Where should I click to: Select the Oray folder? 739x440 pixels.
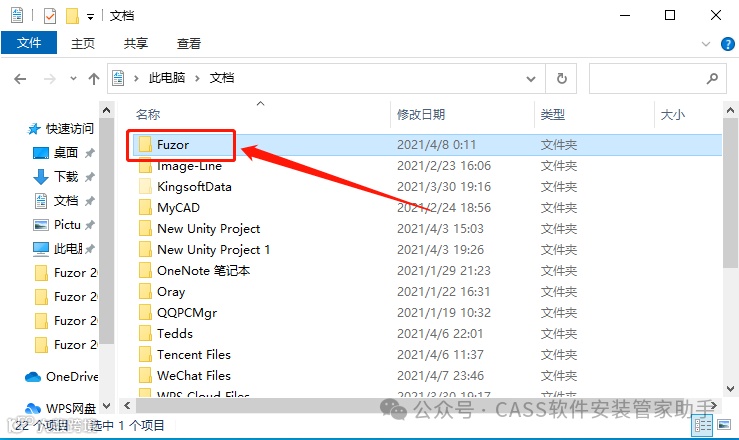coord(171,292)
